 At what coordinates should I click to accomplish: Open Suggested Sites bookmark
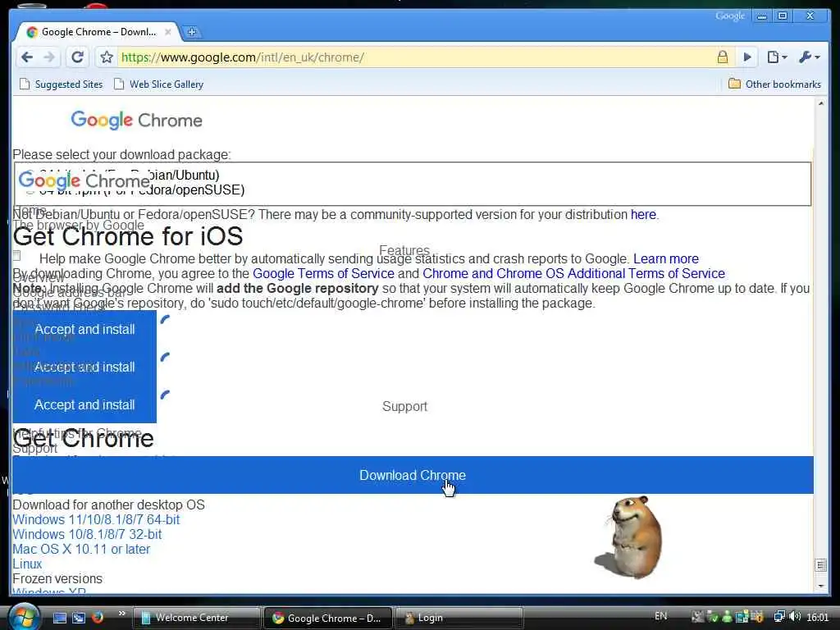pos(61,84)
